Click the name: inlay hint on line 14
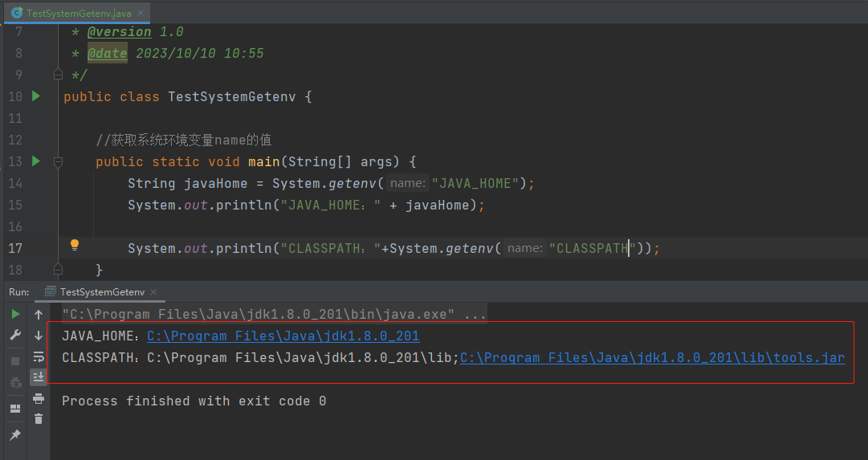The width and height of the screenshot is (868, 460). click(x=408, y=183)
